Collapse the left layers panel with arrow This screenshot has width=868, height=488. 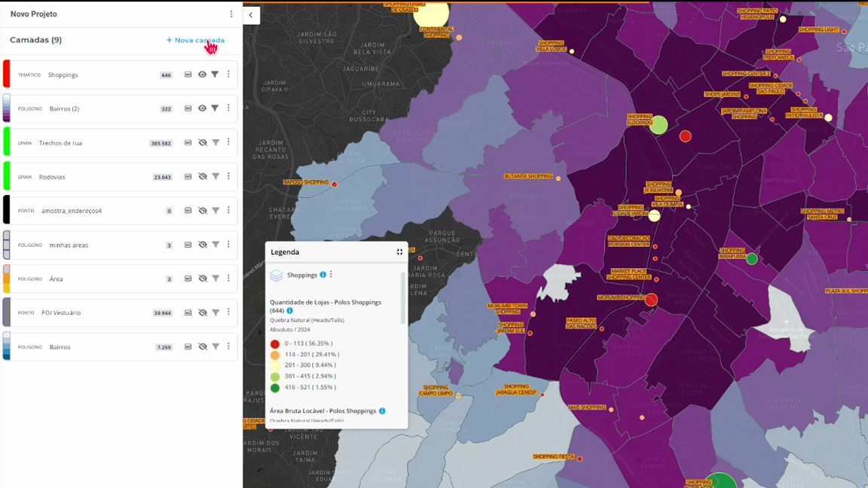pos(251,15)
